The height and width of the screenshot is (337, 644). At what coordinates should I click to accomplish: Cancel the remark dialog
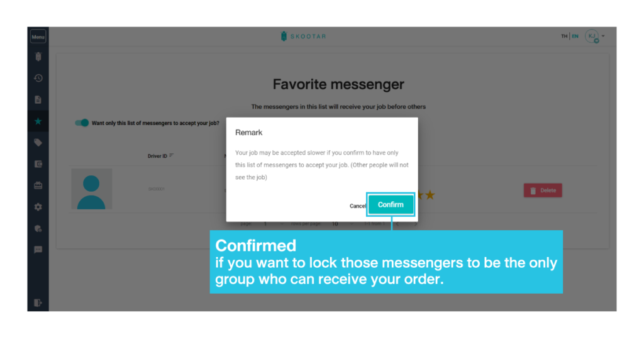point(357,206)
